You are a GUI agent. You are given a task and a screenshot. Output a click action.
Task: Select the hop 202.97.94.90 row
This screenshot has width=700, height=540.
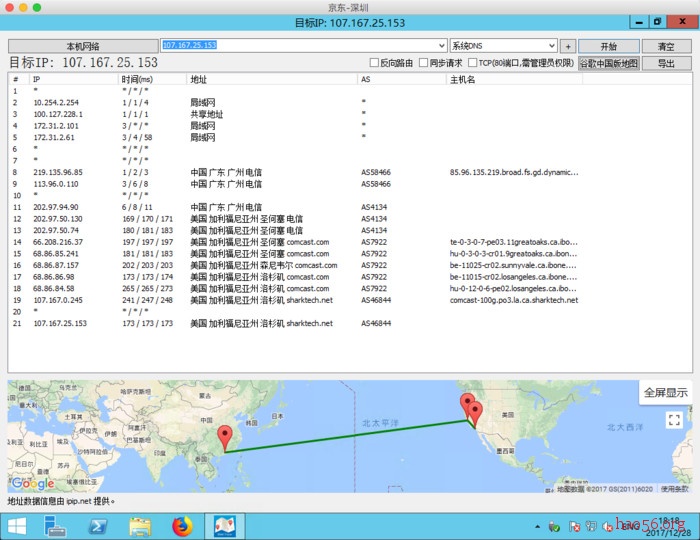point(350,207)
